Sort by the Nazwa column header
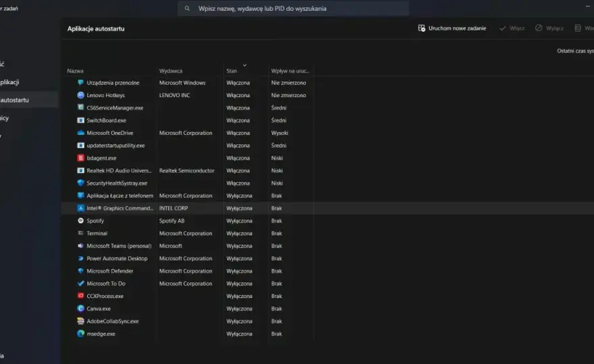Screen dimensions: 594x364 75,71
